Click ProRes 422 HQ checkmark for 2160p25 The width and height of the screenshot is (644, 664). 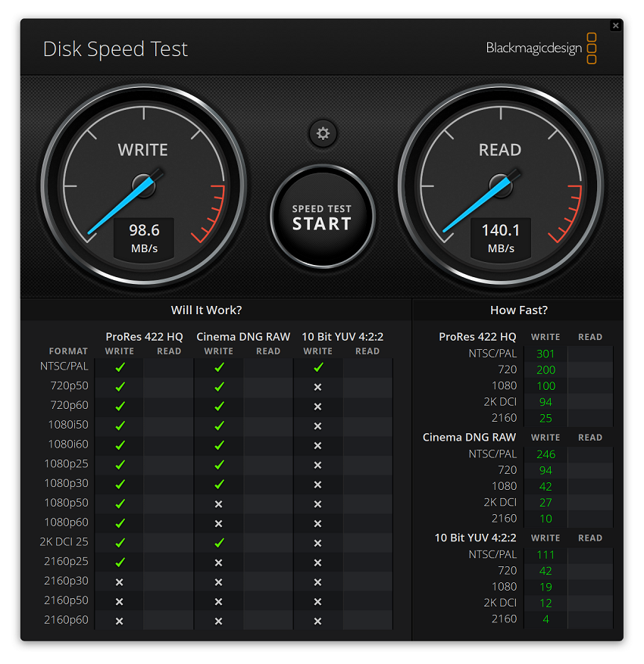(120, 562)
